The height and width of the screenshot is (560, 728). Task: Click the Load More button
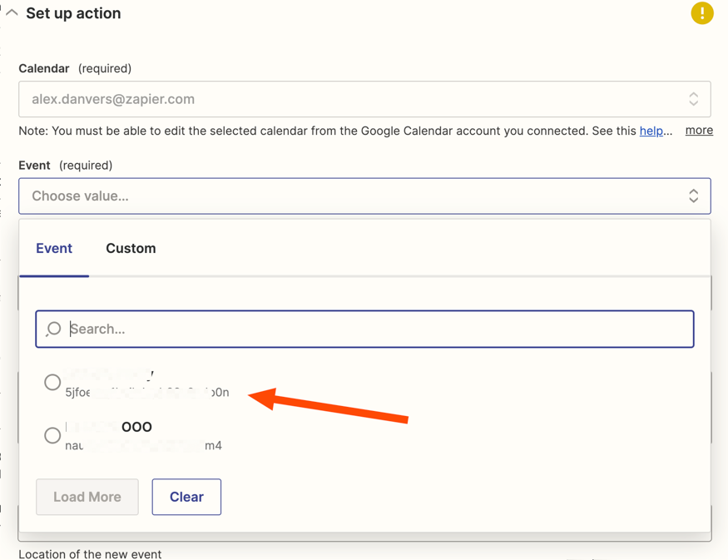click(87, 497)
